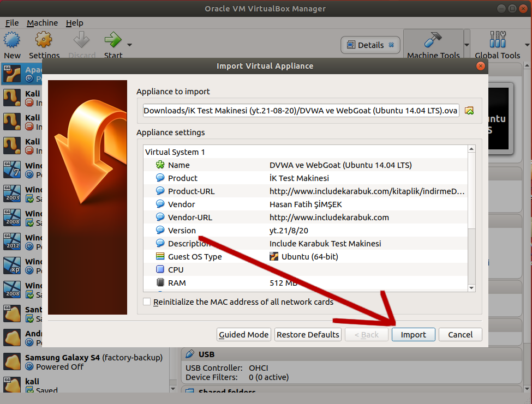Select the Windows XP VM icon in main window
532x404 pixels.
click(12, 266)
